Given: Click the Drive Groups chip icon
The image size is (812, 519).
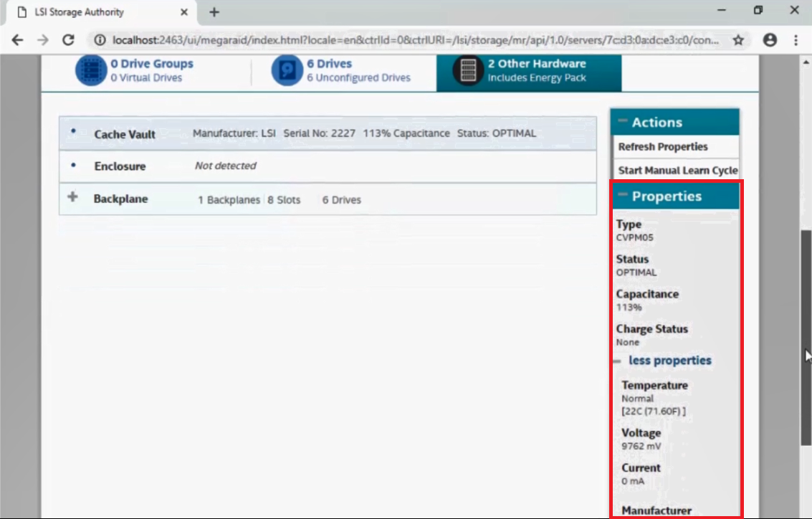Looking at the screenshot, I should coord(89,70).
